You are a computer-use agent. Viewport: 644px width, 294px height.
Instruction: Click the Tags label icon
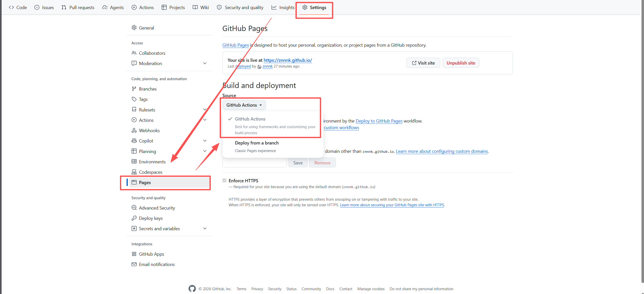[134, 99]
